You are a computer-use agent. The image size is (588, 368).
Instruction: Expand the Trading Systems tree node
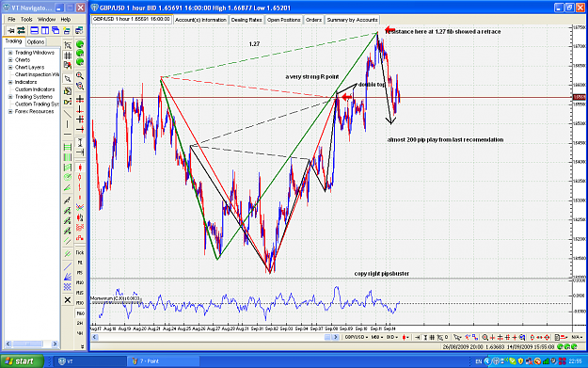[x=10, y=97]
